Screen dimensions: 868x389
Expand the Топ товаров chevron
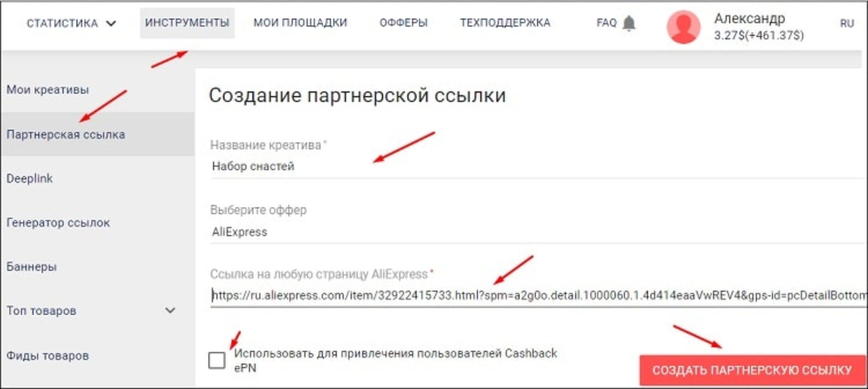[170, 311]
